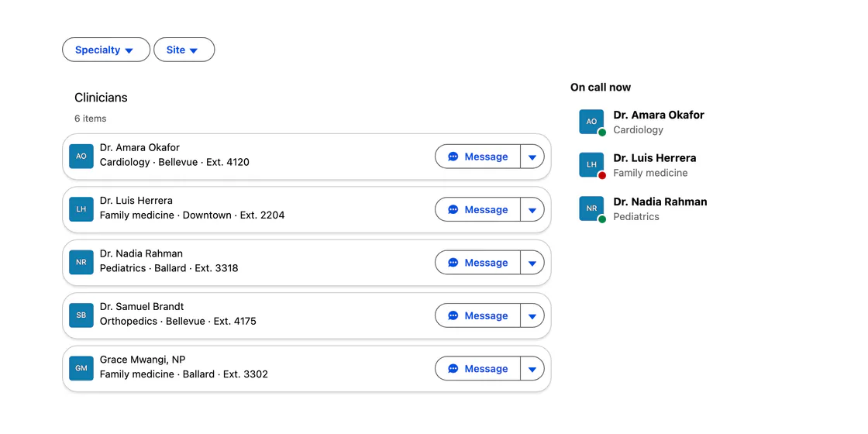
Task: Click the AO avatar under On call now
Action: [x=592, y=122]
